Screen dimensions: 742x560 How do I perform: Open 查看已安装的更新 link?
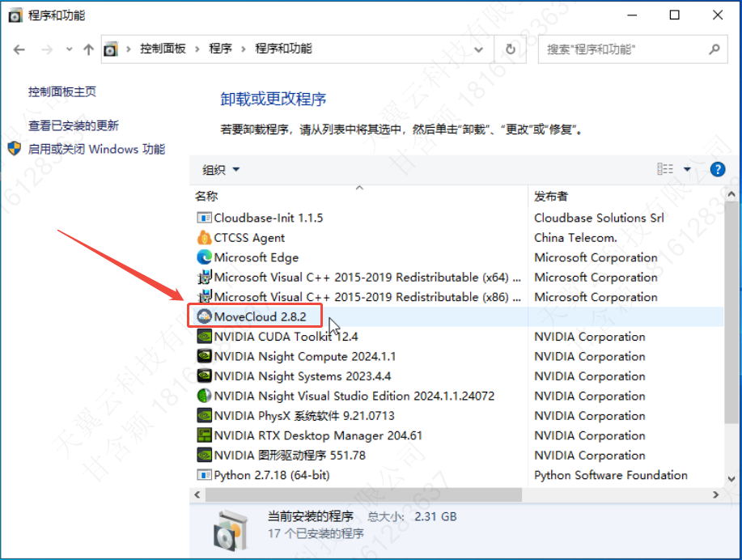(x=74, y=125)
